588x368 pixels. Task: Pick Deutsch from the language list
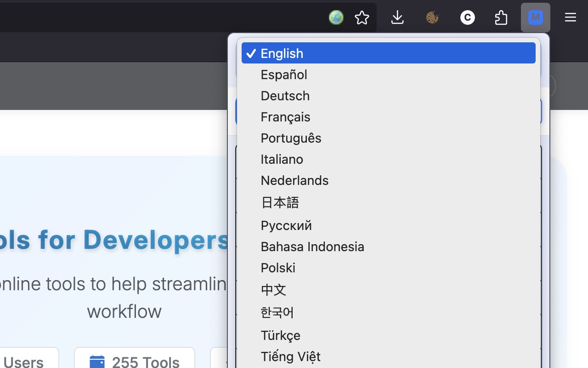pos(388,96)
